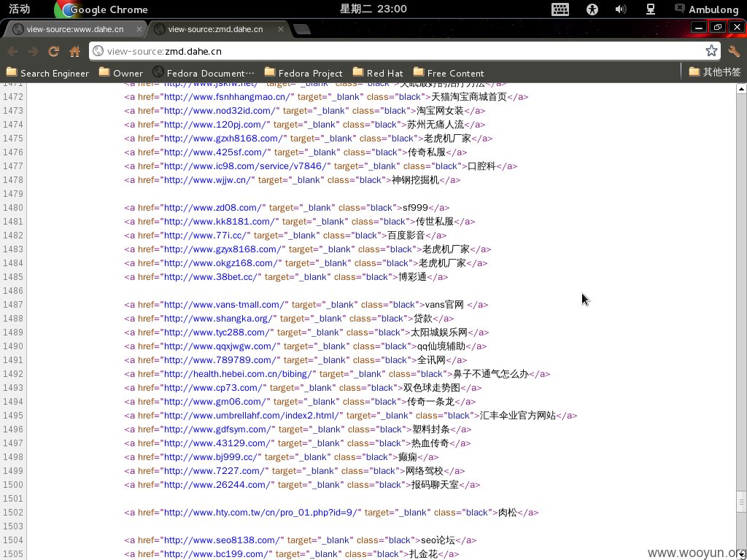The height and width of the screenshot is (560, 747).
Task: Open the Fedora Project bookmark folder
Action: coord(303,73)
